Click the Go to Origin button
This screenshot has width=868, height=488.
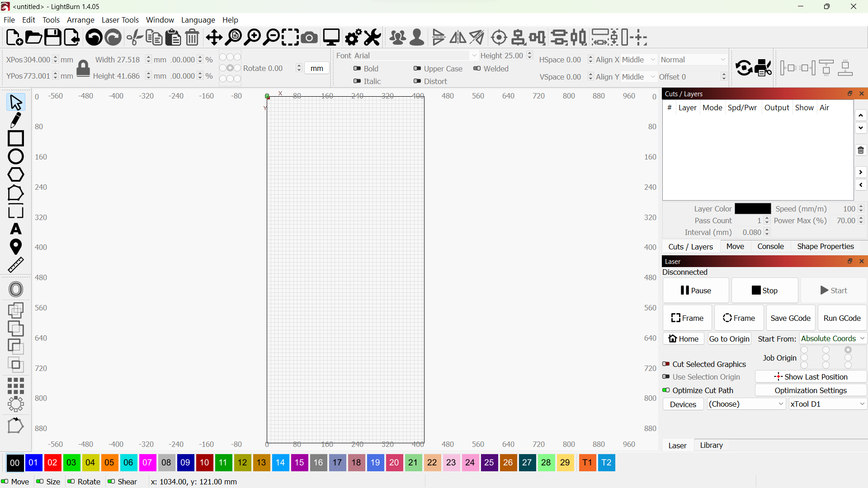pyautogui.click(x=729, y=338)
